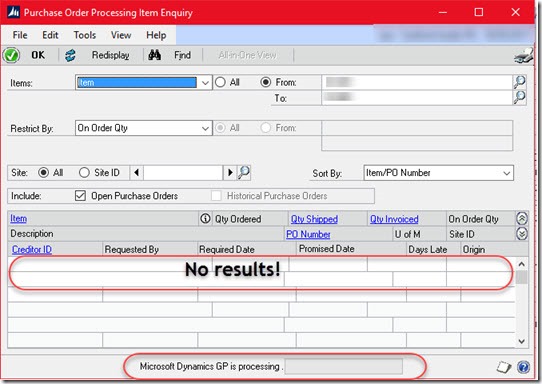Toggle Open Purchase Orders checkbox

pyautogui.click(x=80, y=196)
